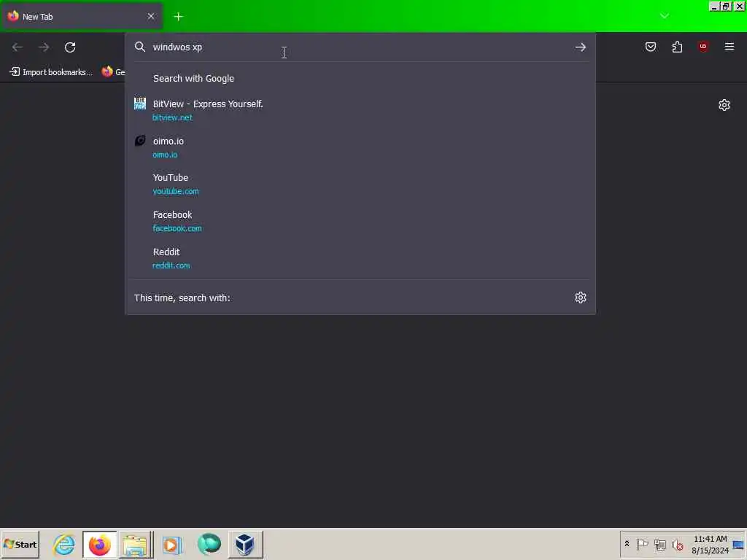Close the New Tab tab
The image size is (747, 560).
coord(150,16)
